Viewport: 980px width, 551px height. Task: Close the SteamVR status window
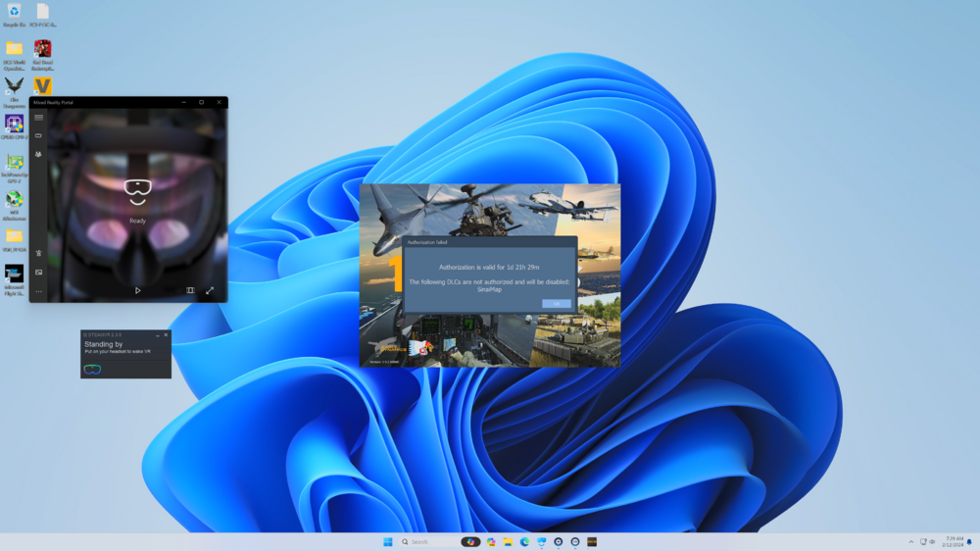(x=166, y=335)
